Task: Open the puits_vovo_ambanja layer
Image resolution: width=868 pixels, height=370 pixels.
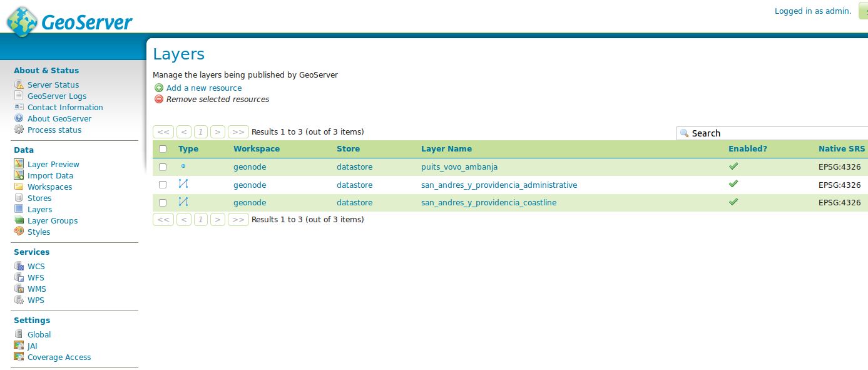Action: click(459, 167)
